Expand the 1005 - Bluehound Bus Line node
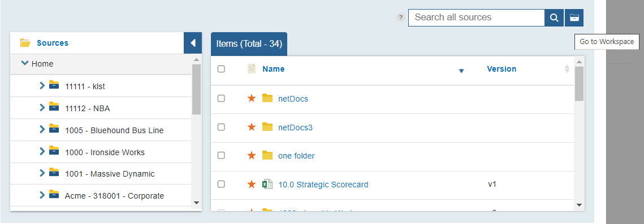644x224 pixels. [x=41, y=130]
